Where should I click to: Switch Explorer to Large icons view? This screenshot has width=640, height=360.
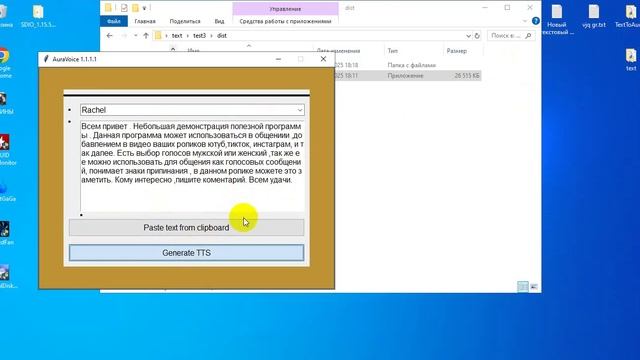tap(534, 287)
